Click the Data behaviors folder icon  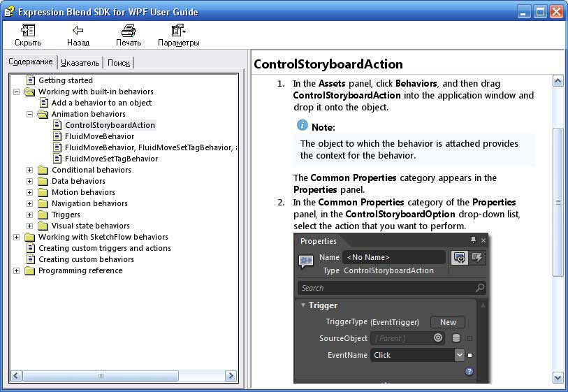[43, 181]
